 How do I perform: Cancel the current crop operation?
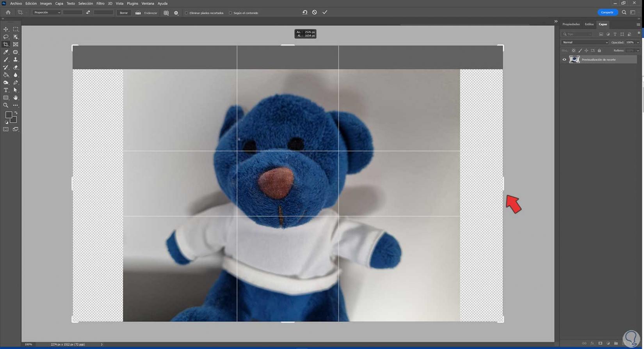click(x=315, y=12)
